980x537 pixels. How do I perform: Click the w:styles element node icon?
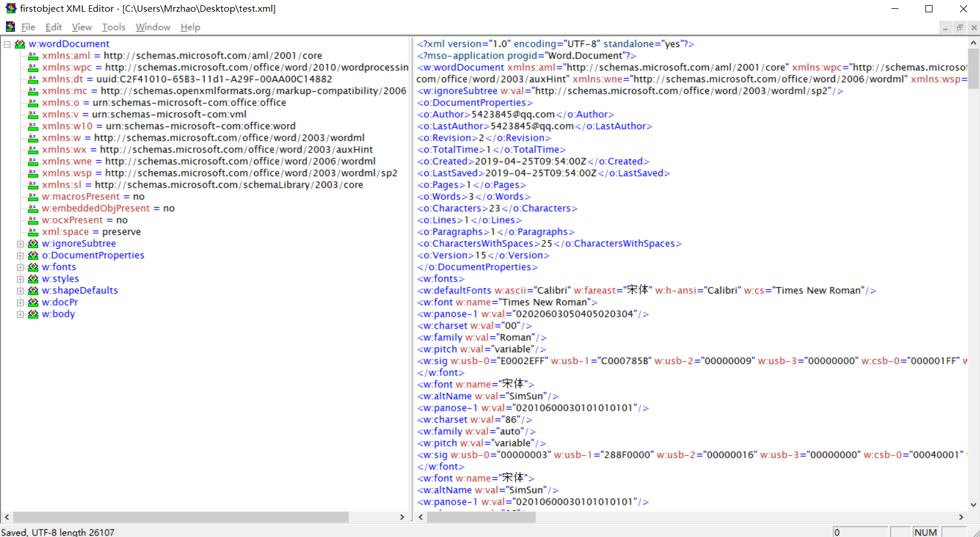(x=33, y=279)
